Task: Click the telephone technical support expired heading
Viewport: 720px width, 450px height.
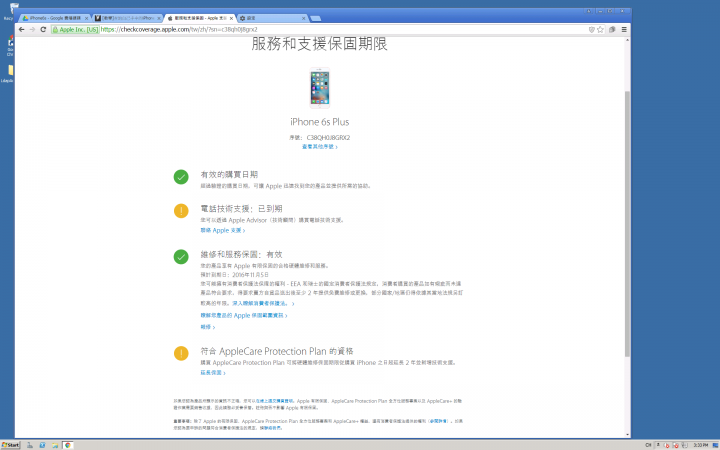Action: [241, 209]
